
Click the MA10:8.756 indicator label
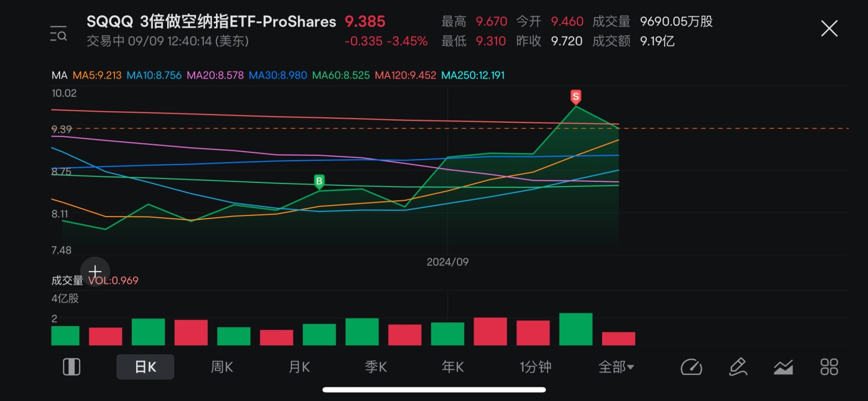[x=154, y=75]
